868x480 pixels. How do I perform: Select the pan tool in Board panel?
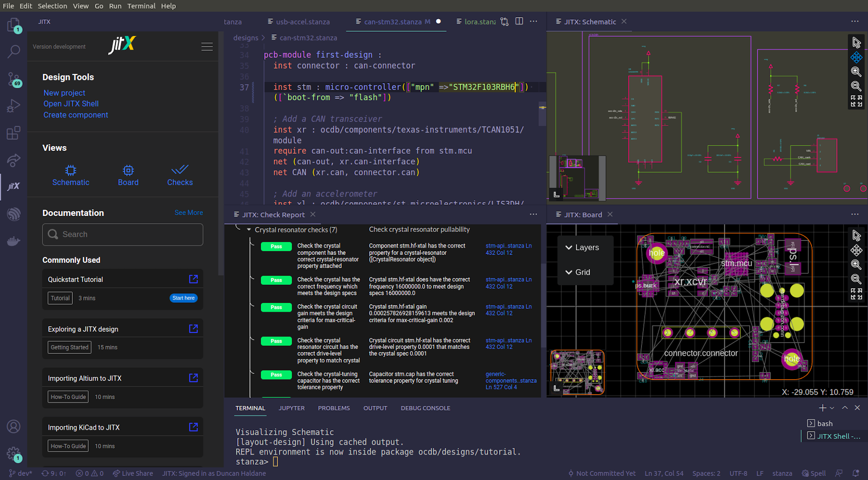tap(856, 250)
